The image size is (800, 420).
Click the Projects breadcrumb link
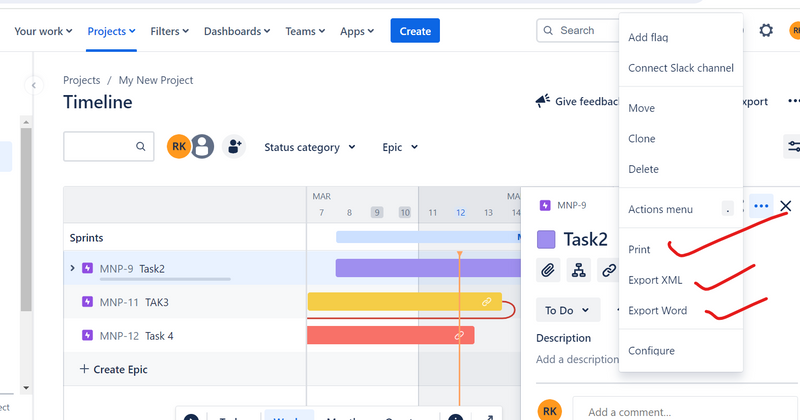pos(82,80)
